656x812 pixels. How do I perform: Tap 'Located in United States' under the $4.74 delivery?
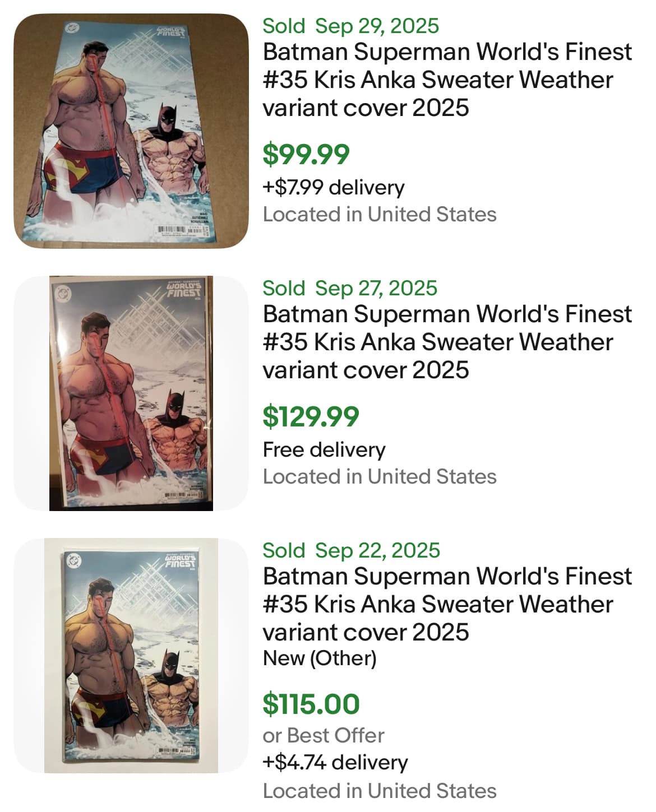click(380, 791)
